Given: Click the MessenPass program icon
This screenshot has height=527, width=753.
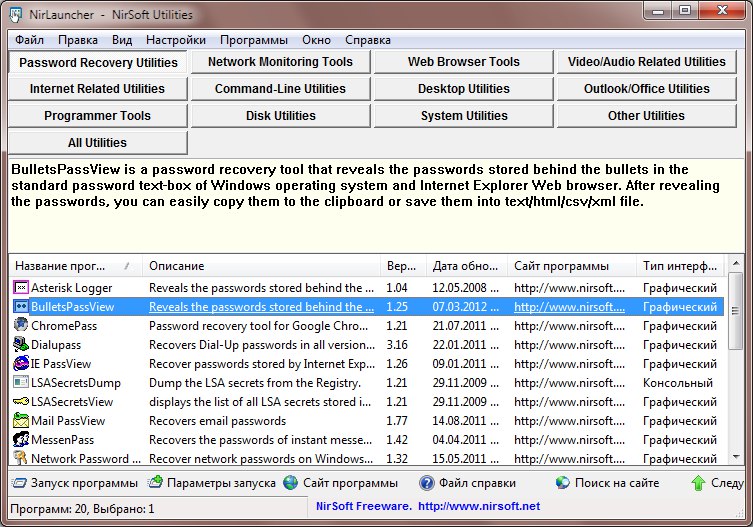Looking at the screenshot, I should coord(21,439).
